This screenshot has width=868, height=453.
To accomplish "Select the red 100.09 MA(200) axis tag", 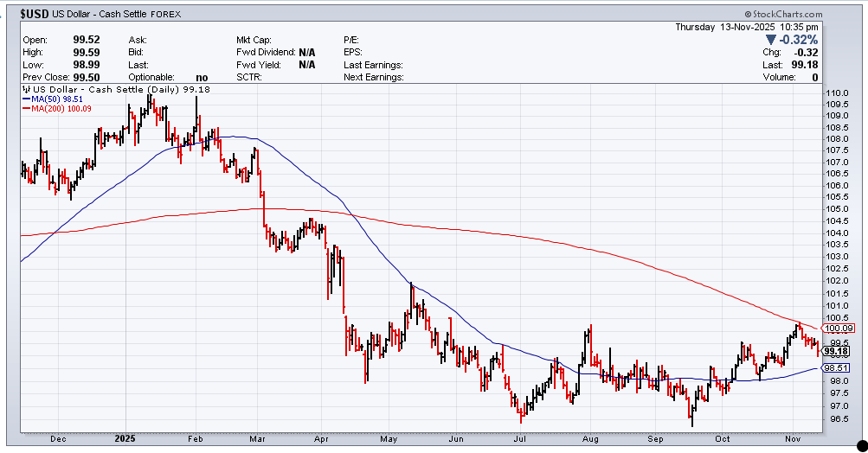I will [x=839, y=329].
